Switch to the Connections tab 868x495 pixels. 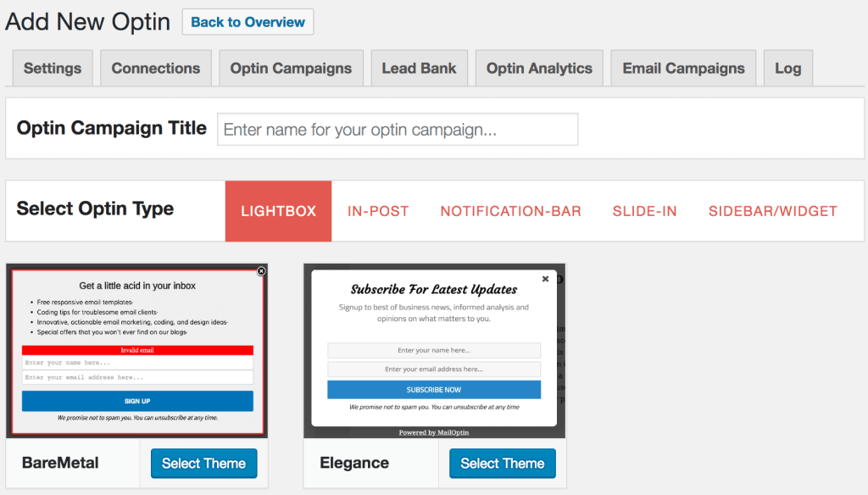click(x=156, y=69)
